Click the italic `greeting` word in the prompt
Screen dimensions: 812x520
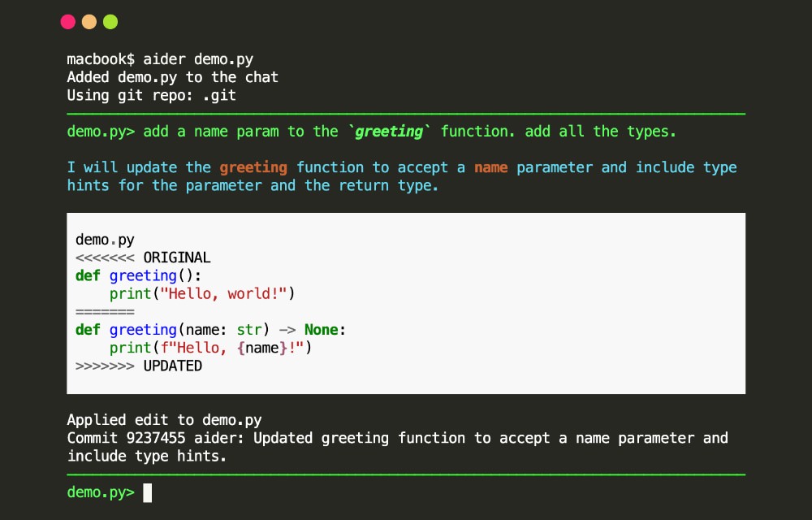pos(389,132)
